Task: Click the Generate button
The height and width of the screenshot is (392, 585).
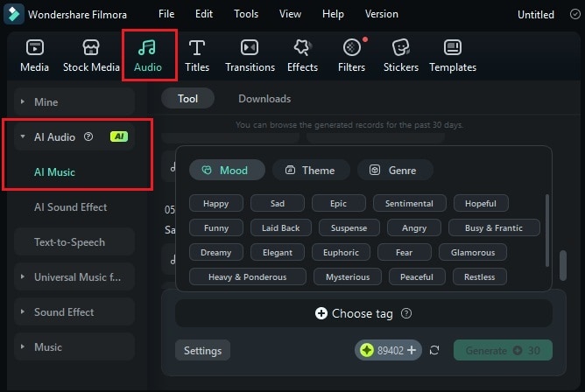Action: [503, 350]
